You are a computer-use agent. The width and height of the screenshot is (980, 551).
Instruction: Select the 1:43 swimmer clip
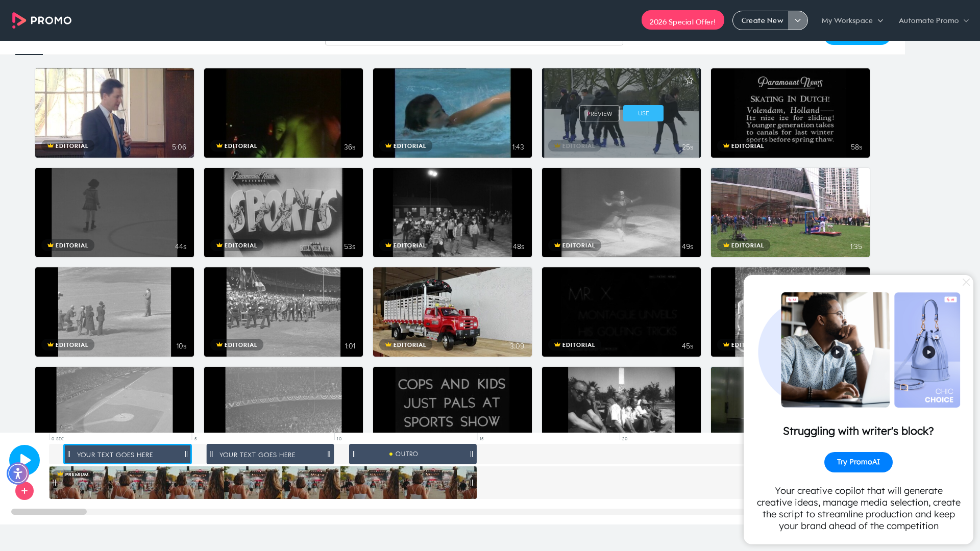pos(452,113)
